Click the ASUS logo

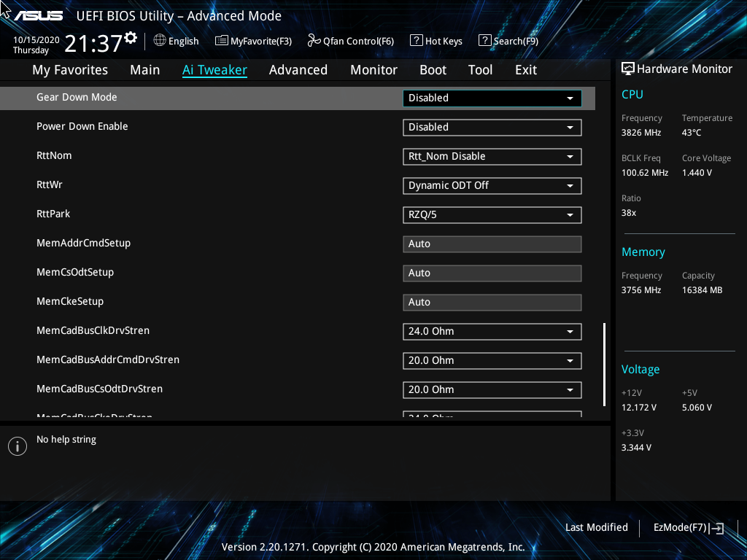point(38,16)
